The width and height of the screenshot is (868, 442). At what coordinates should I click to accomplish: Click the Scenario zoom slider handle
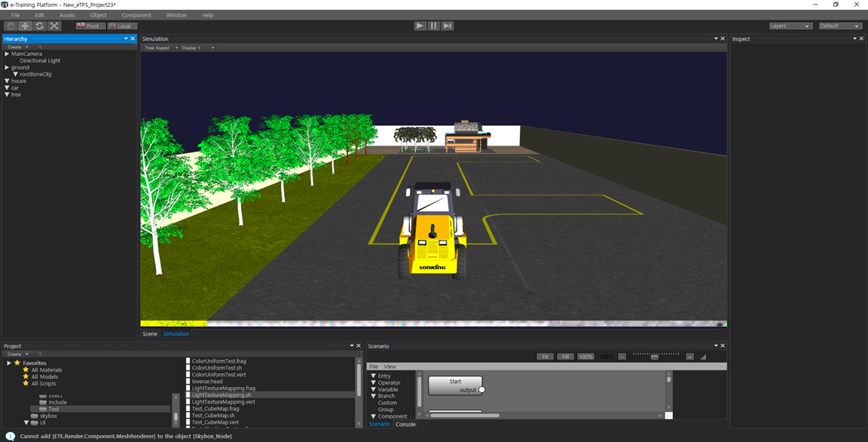click(654, 357)
